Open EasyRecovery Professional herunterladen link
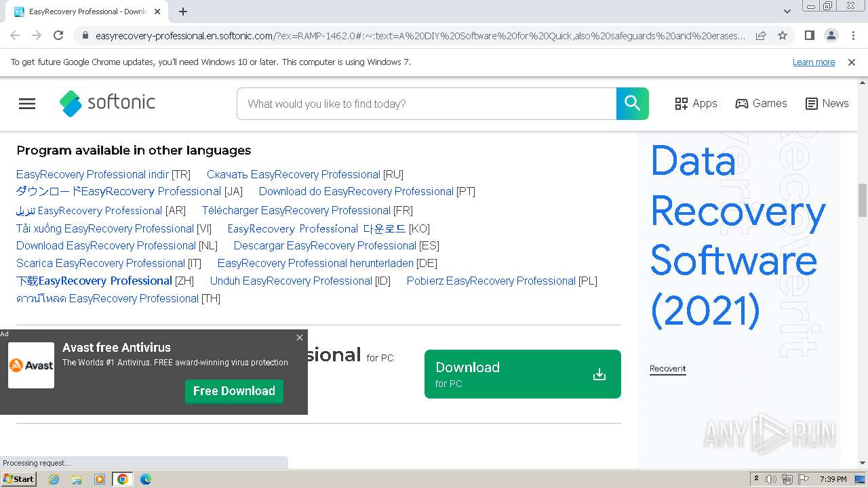 315,263
